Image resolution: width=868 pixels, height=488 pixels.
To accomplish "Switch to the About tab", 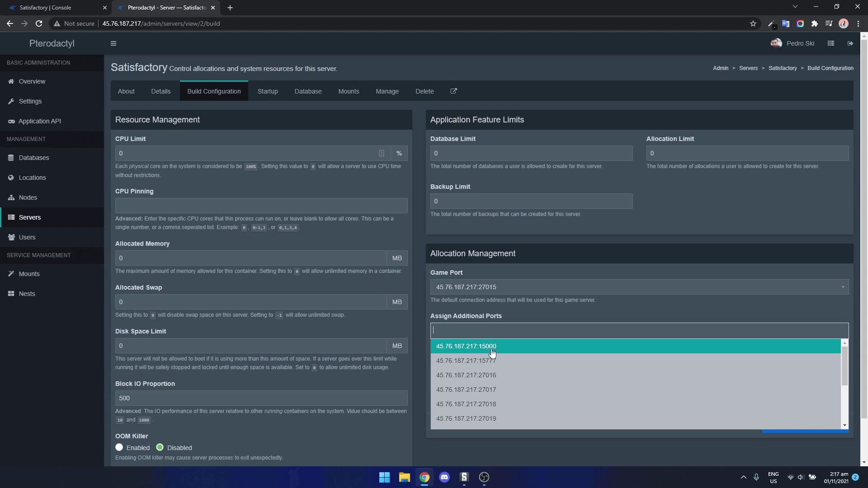I will click(x=126, y=91).
